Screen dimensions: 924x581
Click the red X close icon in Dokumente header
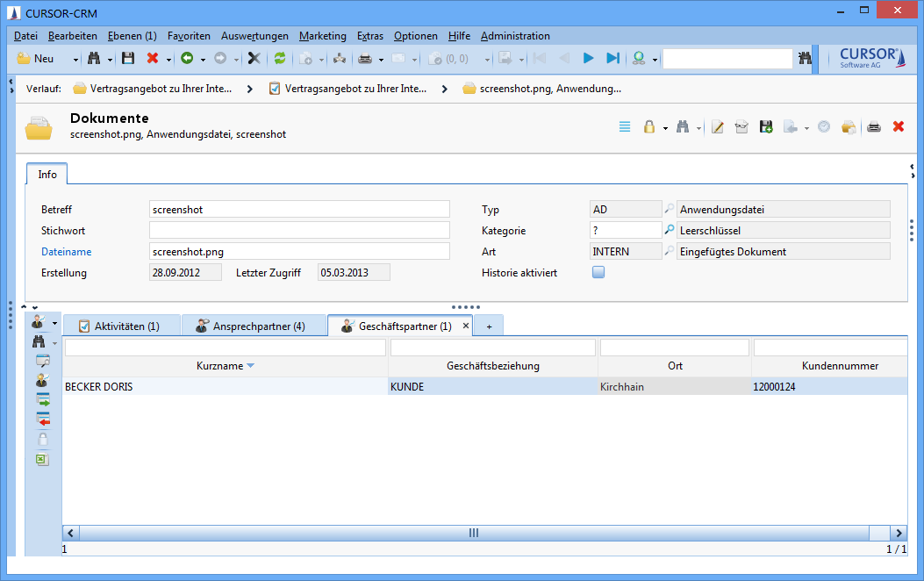click(899, 126)
